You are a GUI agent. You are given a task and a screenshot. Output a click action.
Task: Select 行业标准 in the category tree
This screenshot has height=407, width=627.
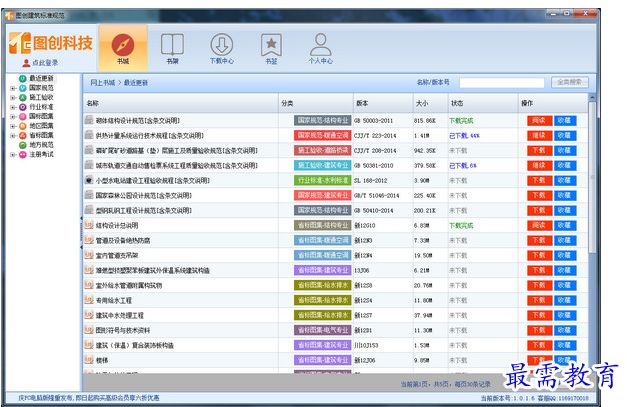pyautogui.click(x=41, y=107)
